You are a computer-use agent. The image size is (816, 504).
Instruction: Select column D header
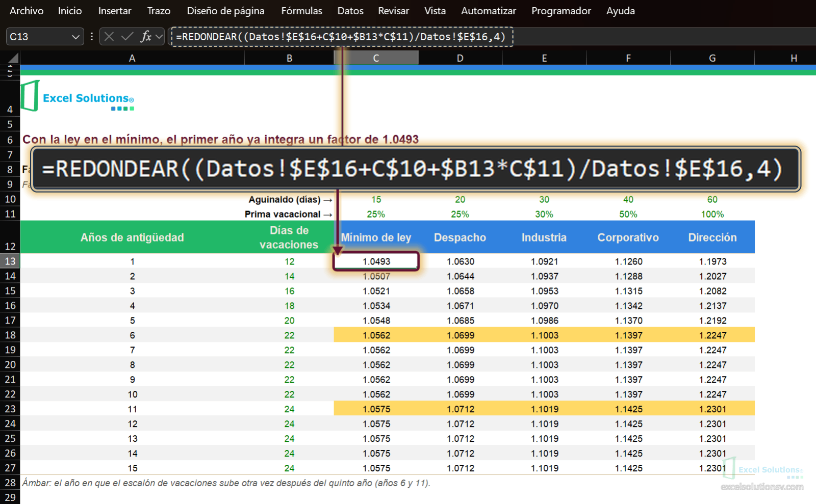point(460,58)
